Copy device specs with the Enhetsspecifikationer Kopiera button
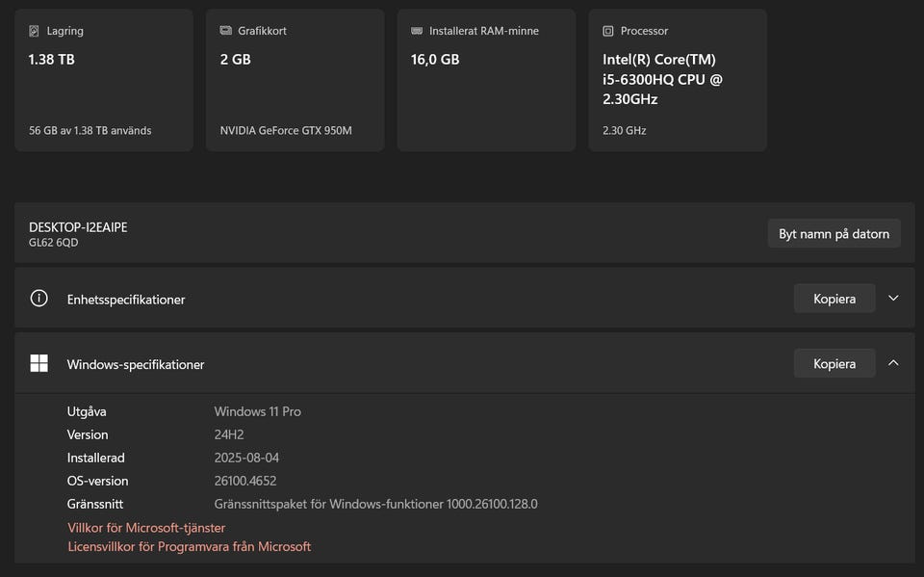 (834, 299)
